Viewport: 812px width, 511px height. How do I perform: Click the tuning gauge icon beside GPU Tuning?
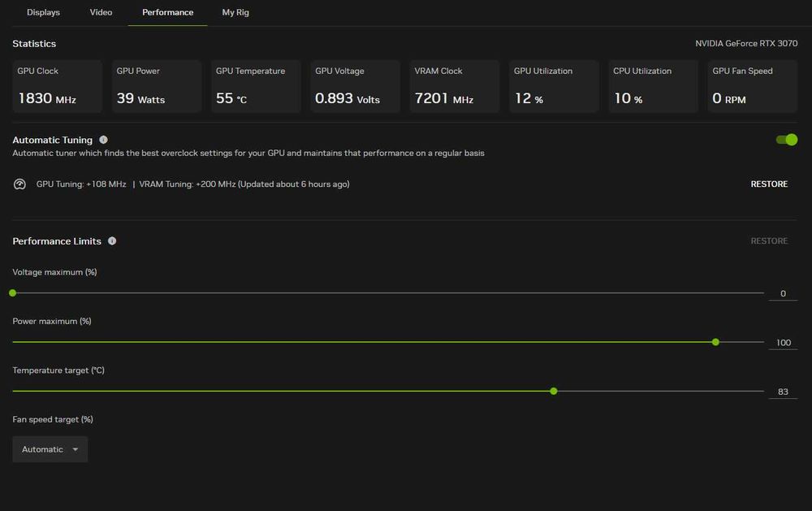(x=19, y=184)
